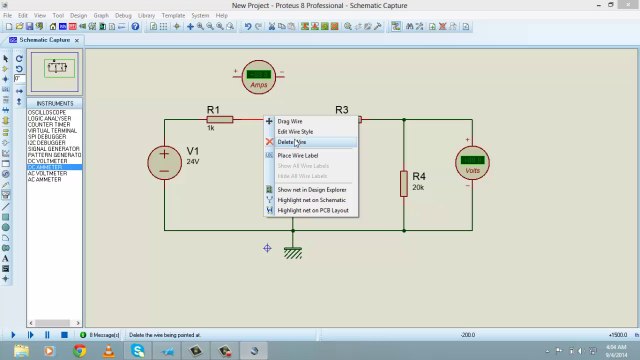The height and width of the screenshot is (360, 640).
Task: Open the Design menu
Action: click(78, 16)
